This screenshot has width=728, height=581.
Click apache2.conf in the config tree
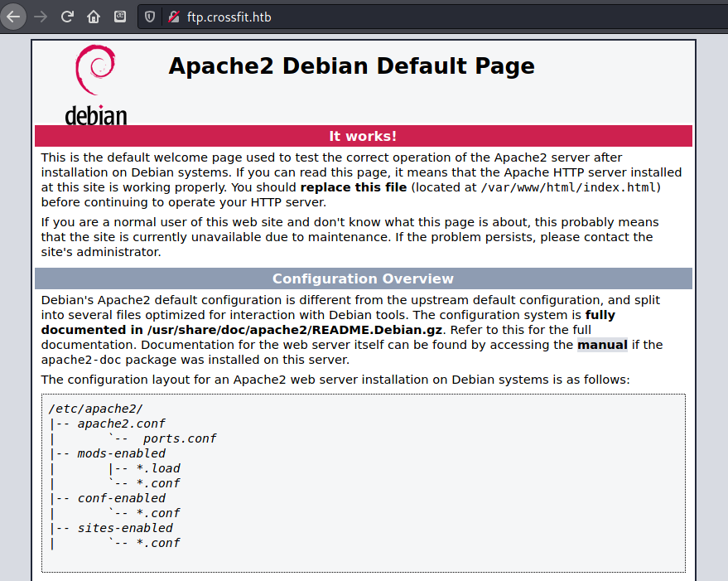pyautogui.click(x=122, y=424)
